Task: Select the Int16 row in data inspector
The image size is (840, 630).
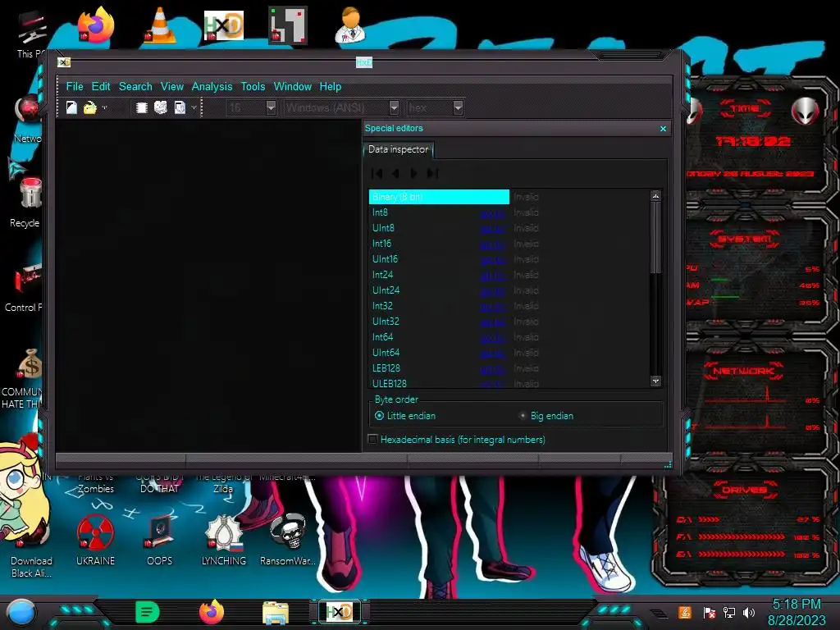Action: coord(509,244)
